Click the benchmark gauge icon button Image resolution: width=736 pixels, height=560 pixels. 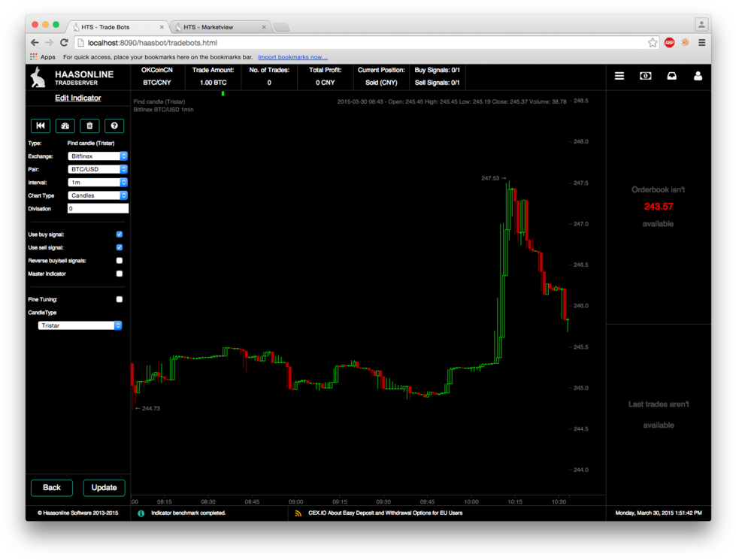[65, 126]
